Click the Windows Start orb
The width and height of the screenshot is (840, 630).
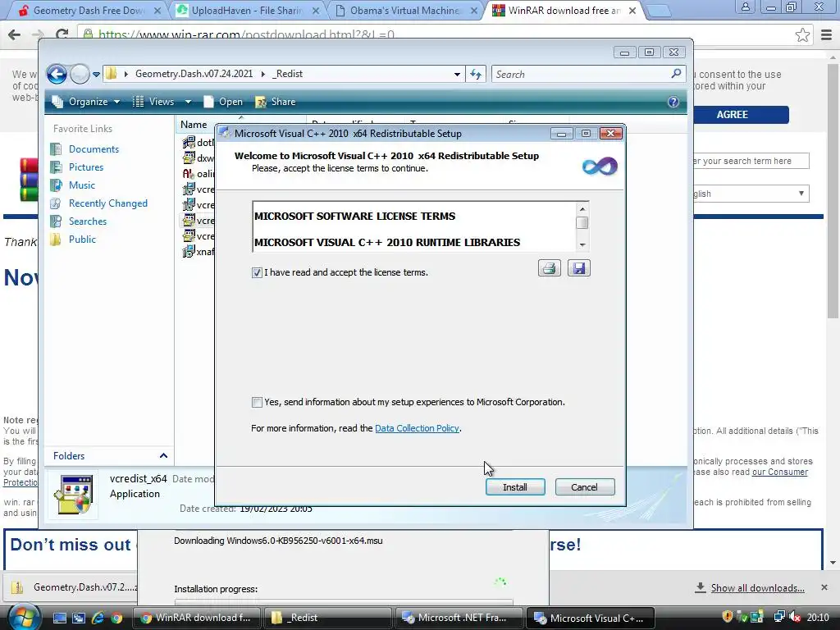(x=24, y=617)
